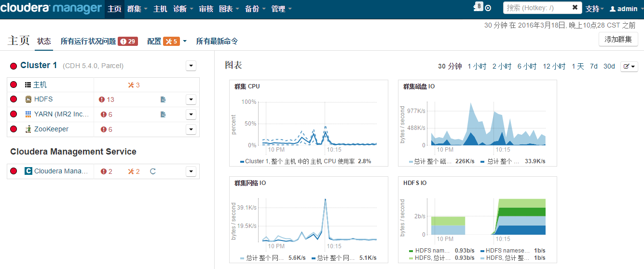This screenshot has height=269, width=644.
Task: Select the 主页 item in the top bar
Action: (114, 9)
